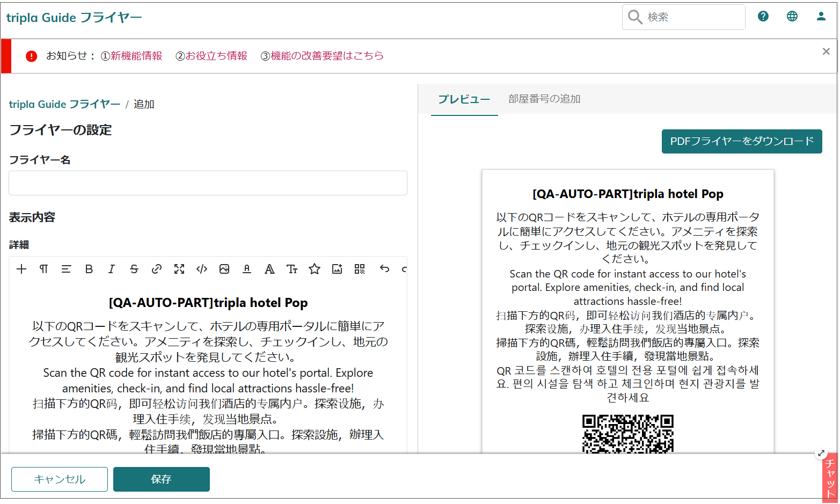
Task: Insert a hyperlink via link icon
Action: pos(157,269)
